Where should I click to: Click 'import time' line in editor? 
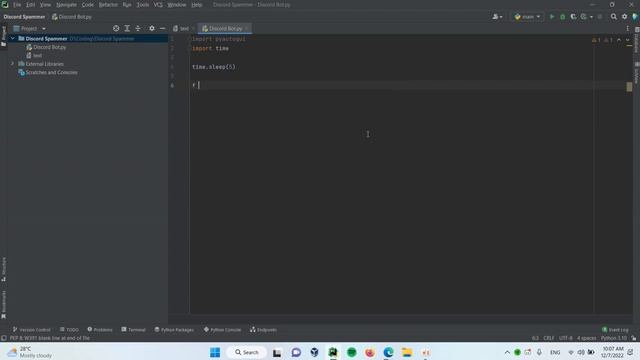(210, 49)
